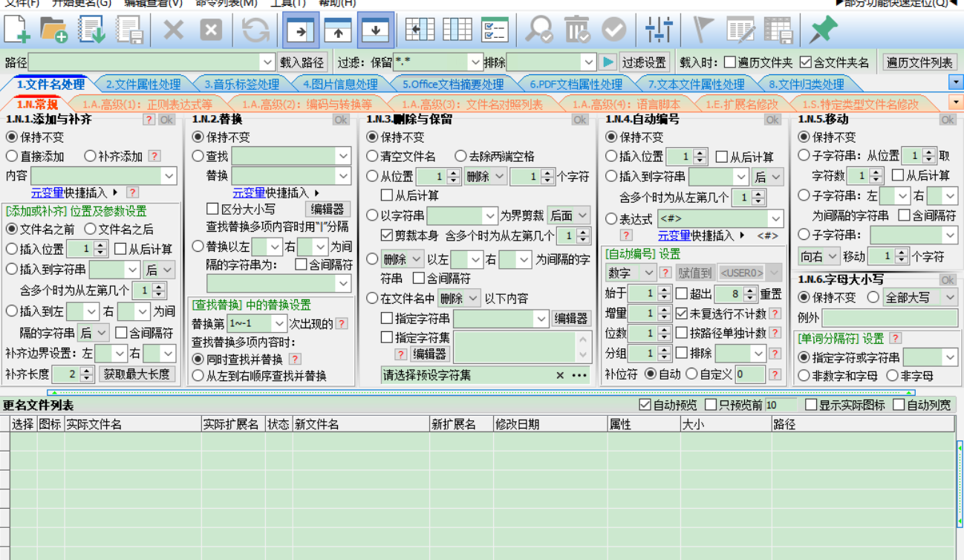Click the add new file icon

point(18,30)
